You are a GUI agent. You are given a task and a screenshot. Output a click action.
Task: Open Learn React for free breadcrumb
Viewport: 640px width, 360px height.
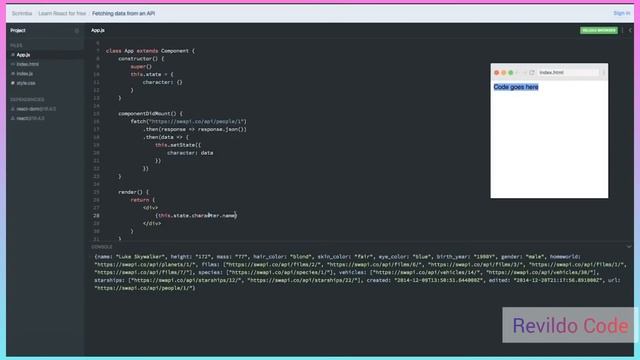pyautogui.click(x=62, y=13)
